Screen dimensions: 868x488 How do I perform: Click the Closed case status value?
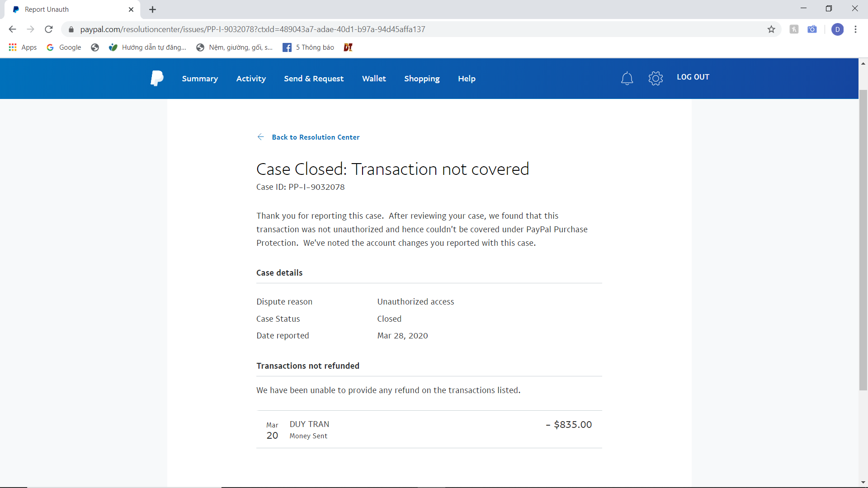[x=389, y=319]
